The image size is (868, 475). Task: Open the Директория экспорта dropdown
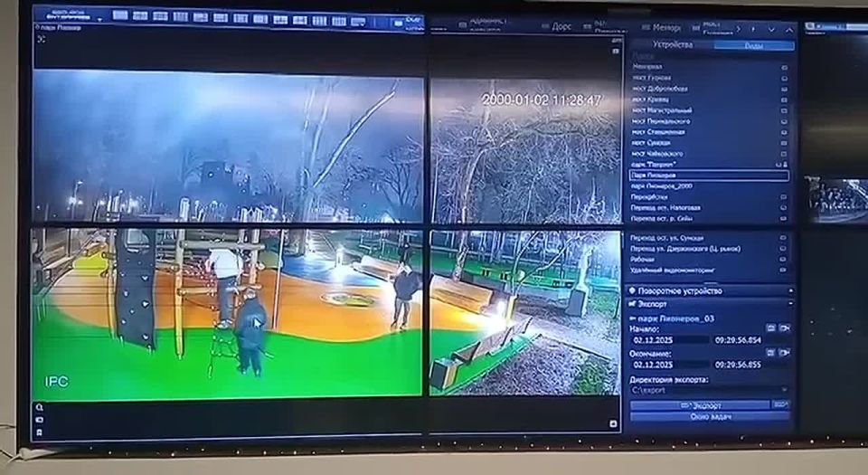(785, 391)
